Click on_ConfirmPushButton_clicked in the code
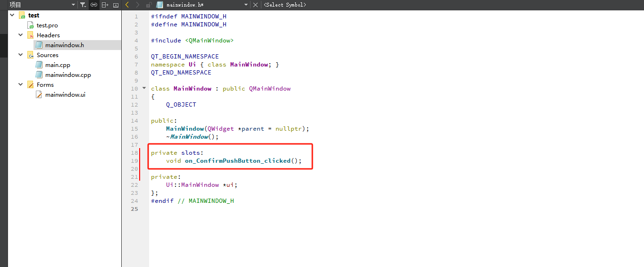The height and width of the screenshot is (267, 644). pyautogui.click(x=237, y=161)
